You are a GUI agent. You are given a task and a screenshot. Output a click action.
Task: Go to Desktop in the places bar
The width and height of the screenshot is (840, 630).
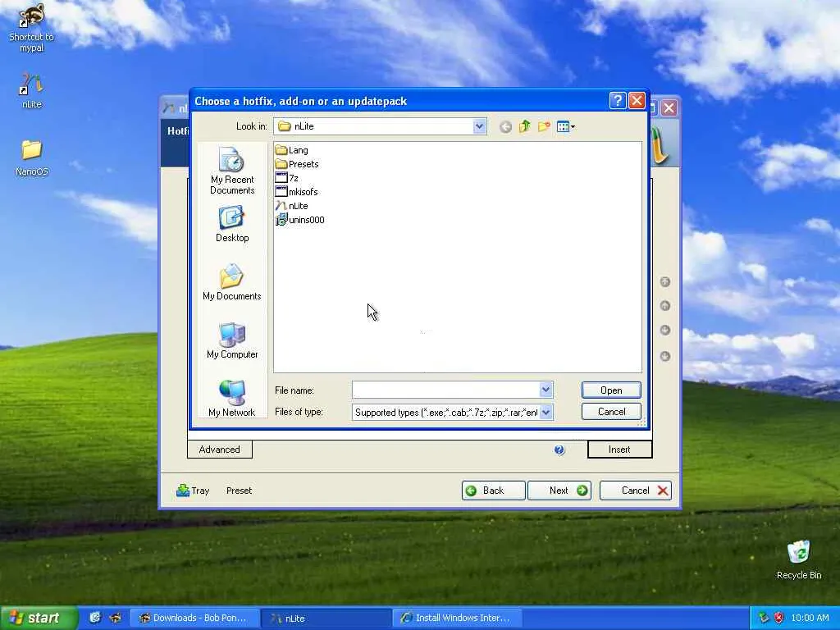(232, 226)
